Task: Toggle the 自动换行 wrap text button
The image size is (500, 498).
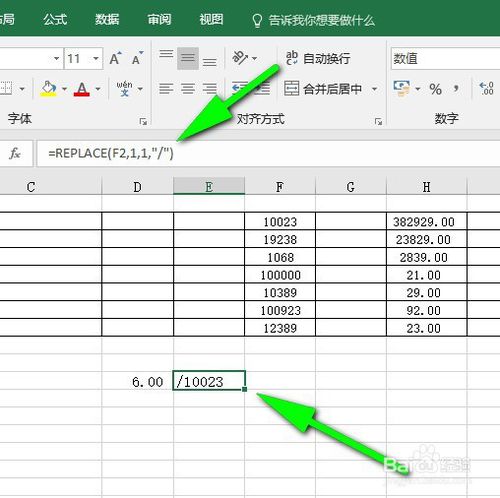Action: tap(318, 58)
